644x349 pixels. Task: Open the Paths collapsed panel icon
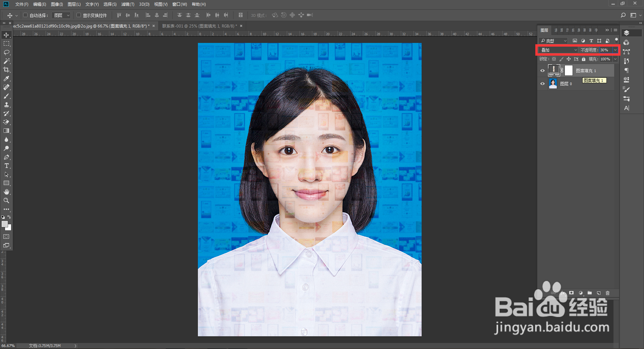626,52
